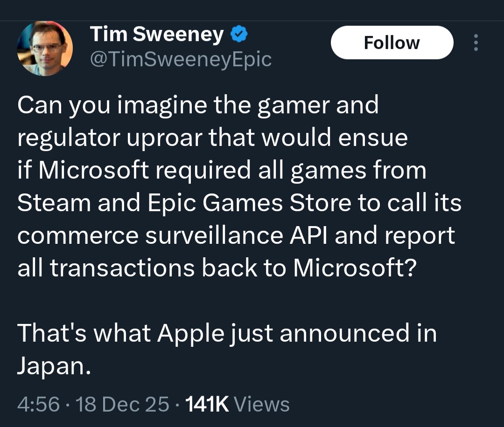The image size is (504, 427).
Task: Click the word "Apple" in the final sentence
Action: [190, 333]
